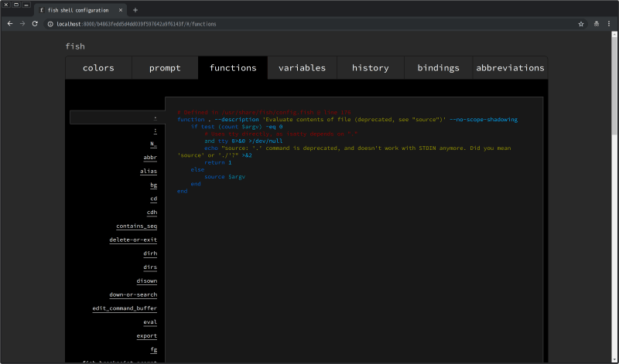Image resolution: width=619 pixels, height=364 pixels.
Task: Switch to the colors tab
Action: (99, 68)
